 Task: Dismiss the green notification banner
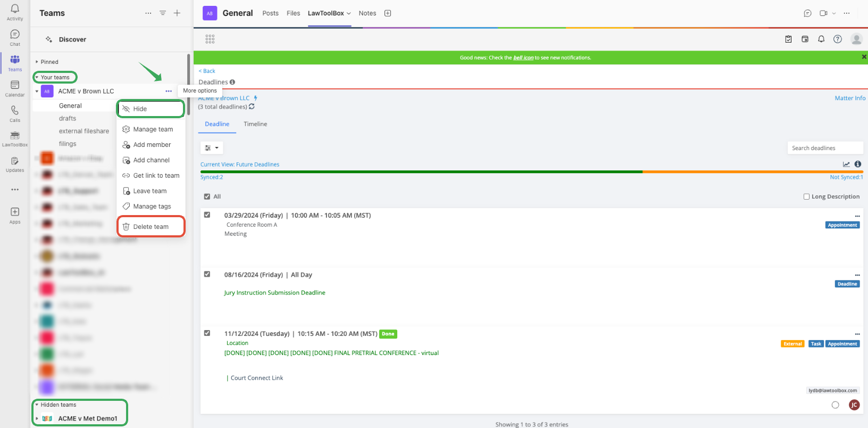tap(864, 57)
